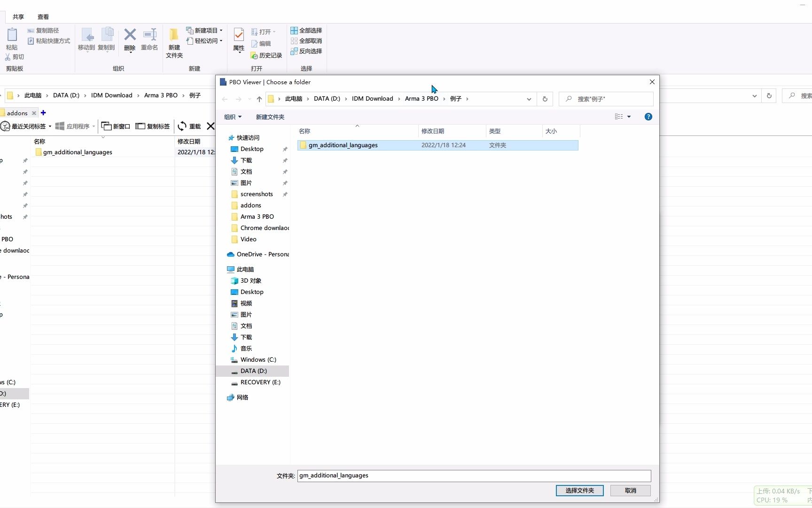Open the Open (打开) ribbon dropdown

[264, 32]
